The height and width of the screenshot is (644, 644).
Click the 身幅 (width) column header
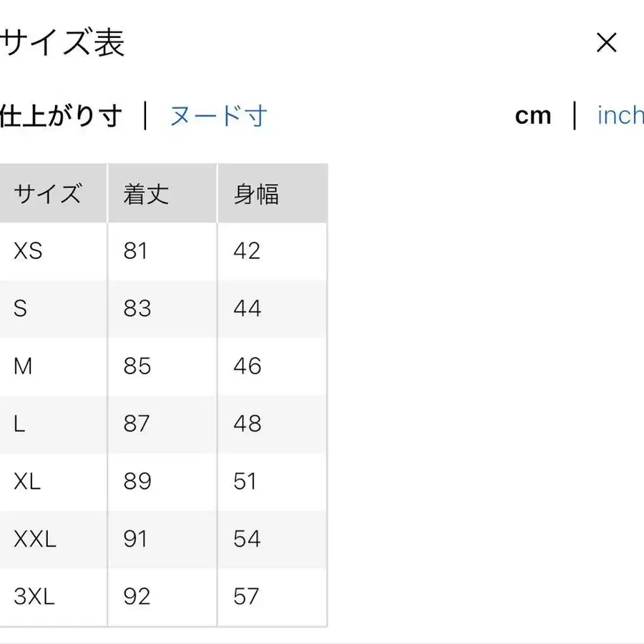(x=256, y=192)
